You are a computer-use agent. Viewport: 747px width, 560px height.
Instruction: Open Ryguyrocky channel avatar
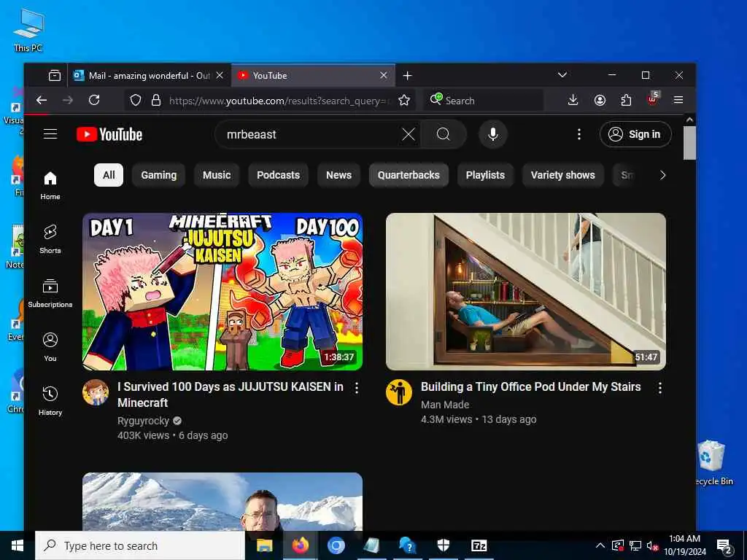tap(96, 393)
